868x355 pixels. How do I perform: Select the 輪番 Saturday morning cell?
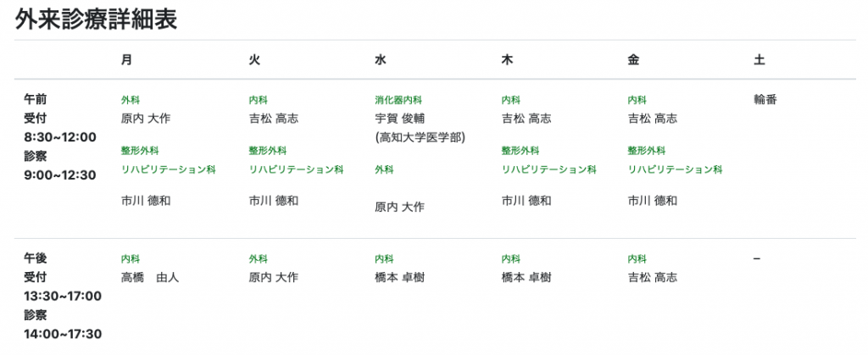click(765, 100)
